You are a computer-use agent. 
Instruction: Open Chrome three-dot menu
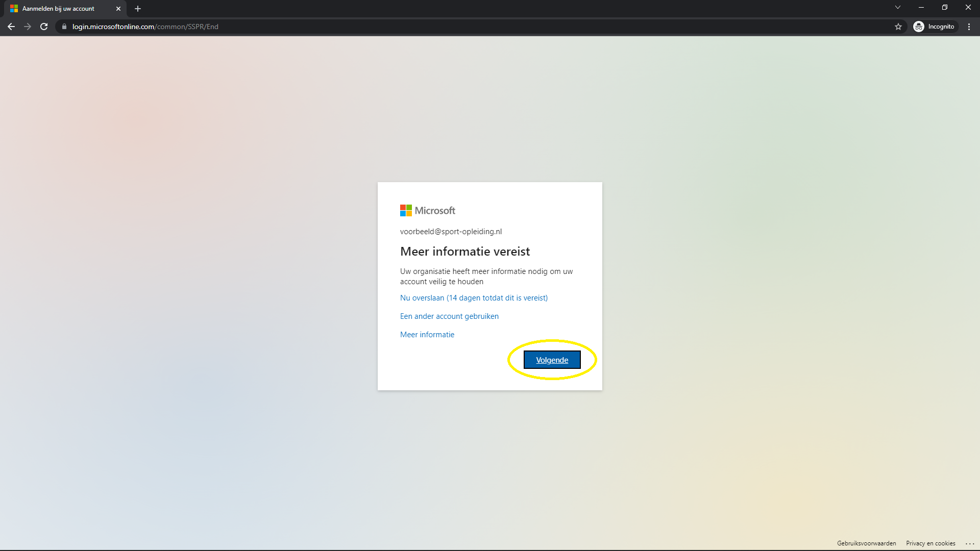[x=969, y=27]
